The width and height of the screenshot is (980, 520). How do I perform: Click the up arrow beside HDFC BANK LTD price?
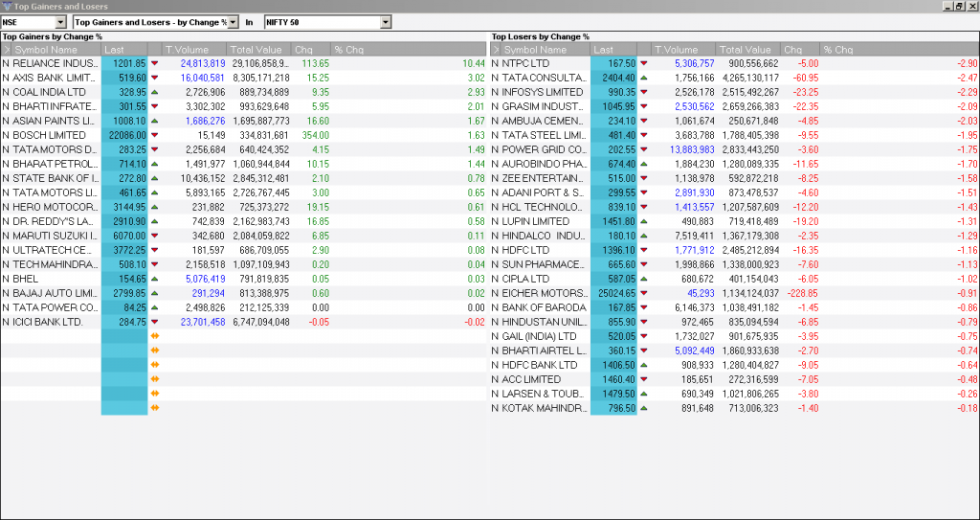tap(644, 366)
